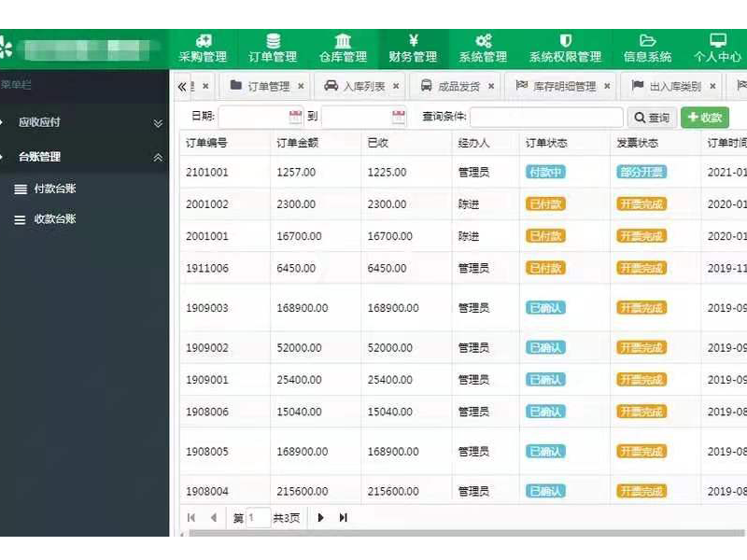Go to last page of the table
The image size is (747, 560).
point(343,518)
